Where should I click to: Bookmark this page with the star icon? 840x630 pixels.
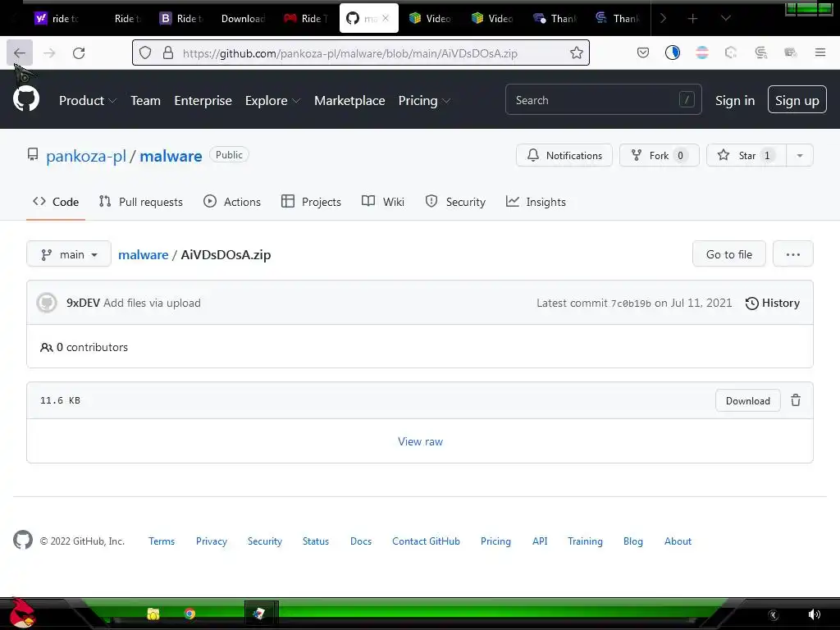(x=577, y=52)
